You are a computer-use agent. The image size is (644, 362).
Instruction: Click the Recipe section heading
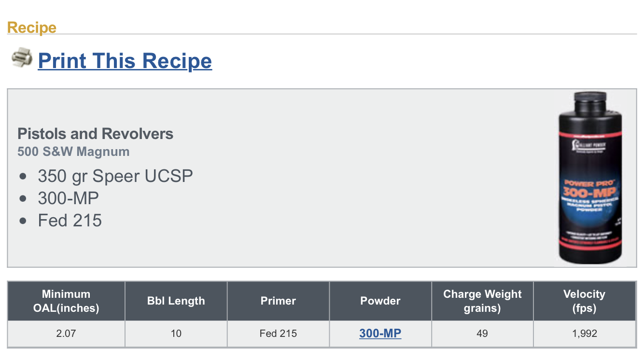pyautogui.click(x=32, y=28)
